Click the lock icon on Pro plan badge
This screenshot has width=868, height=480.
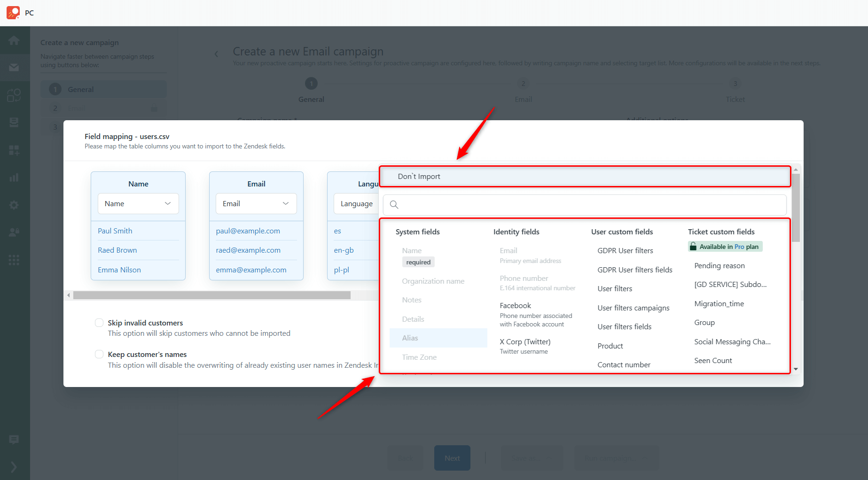(x=693, y=247)
